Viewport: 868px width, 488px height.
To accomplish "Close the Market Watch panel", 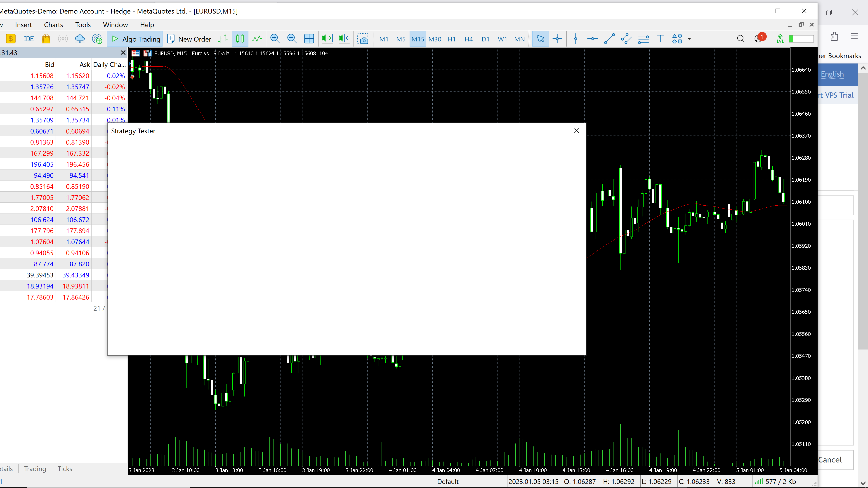I will click(x=123, y=53).
